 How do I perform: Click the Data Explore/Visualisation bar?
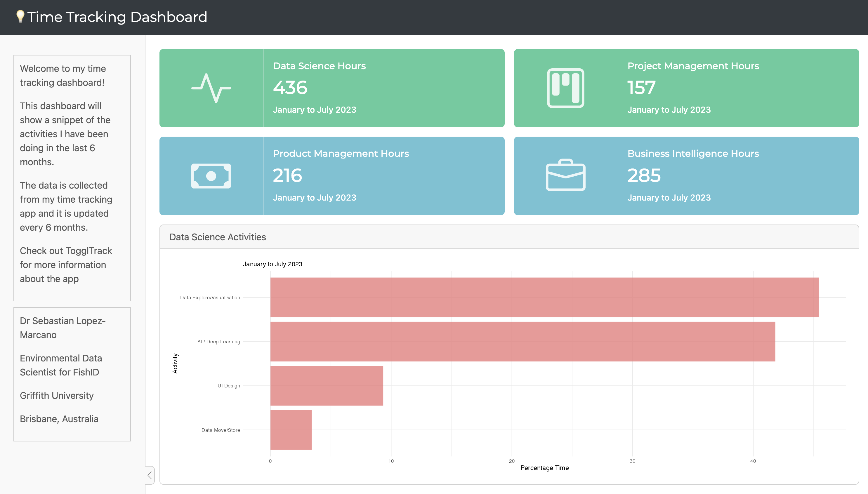[544, 297]
